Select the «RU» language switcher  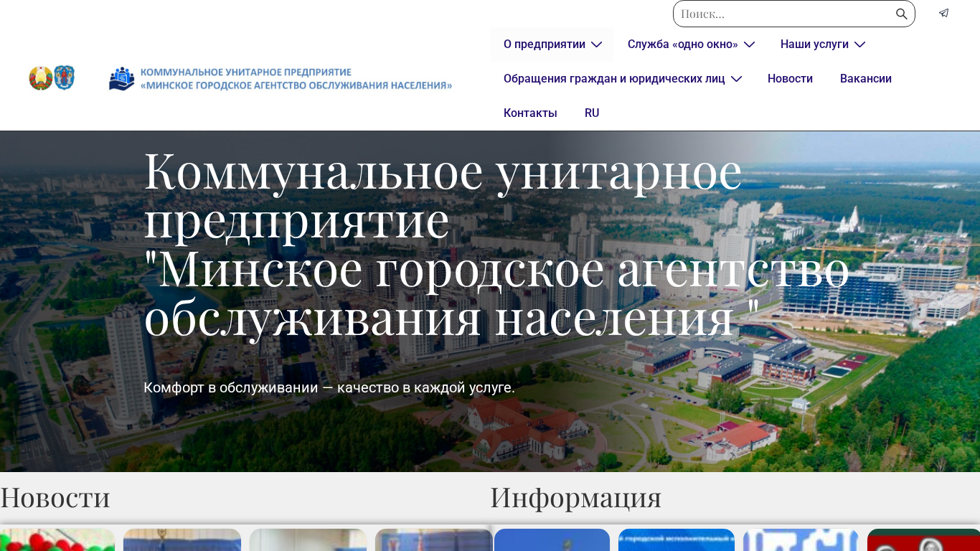[592, 113]
